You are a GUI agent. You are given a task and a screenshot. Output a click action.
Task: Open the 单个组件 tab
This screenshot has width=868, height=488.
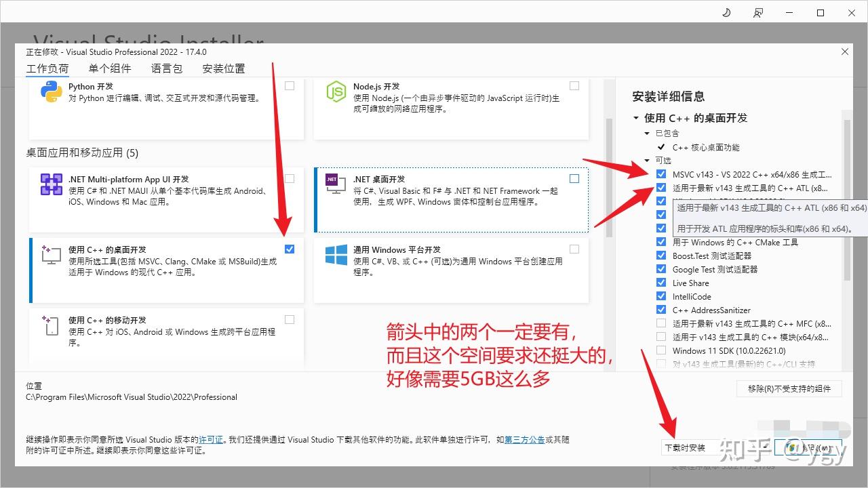pyautogui.click(x=110, y=68)
